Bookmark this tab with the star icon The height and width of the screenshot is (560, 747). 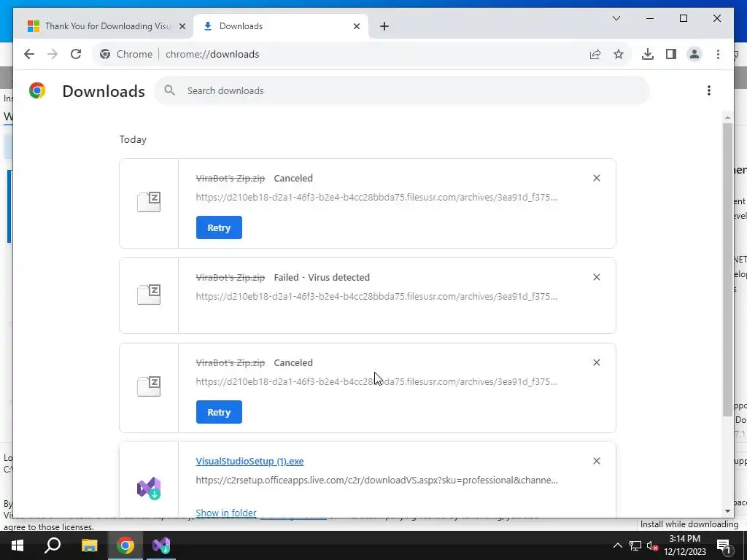point(619,54)
